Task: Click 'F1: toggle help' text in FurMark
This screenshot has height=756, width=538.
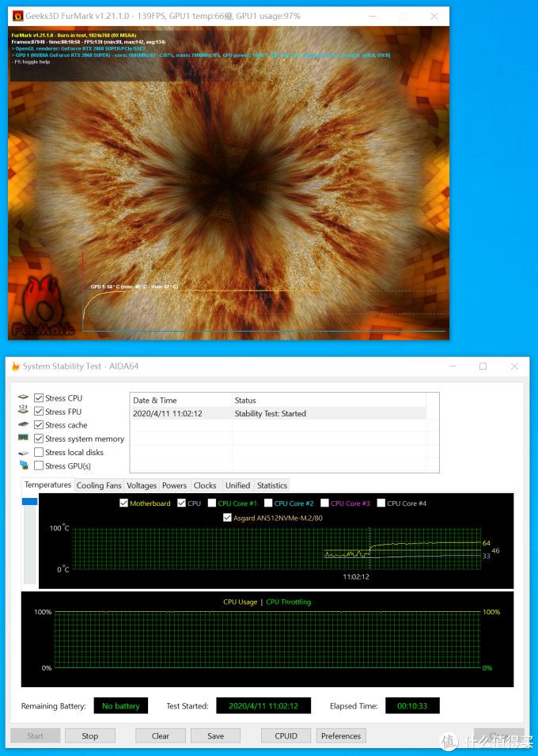Action: click(x=31, y=62)
